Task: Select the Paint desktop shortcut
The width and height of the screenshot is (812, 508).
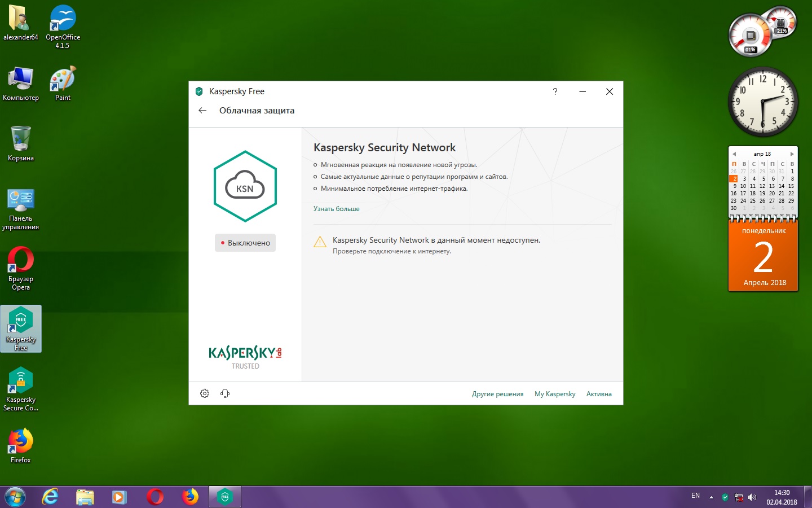Action: (63, 84)
